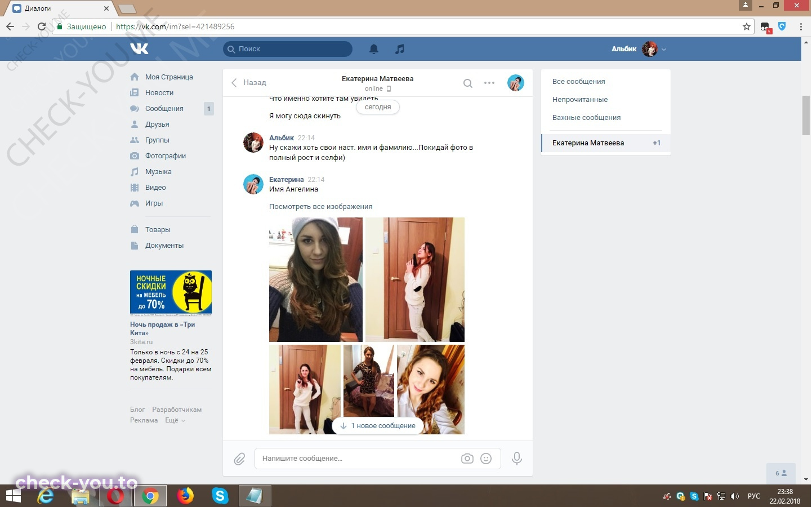The height and width of the screenshot is (507, 812).
Task: Record a voice message with microphone icon
Action: pyautogui.click(x=516, y=459)
